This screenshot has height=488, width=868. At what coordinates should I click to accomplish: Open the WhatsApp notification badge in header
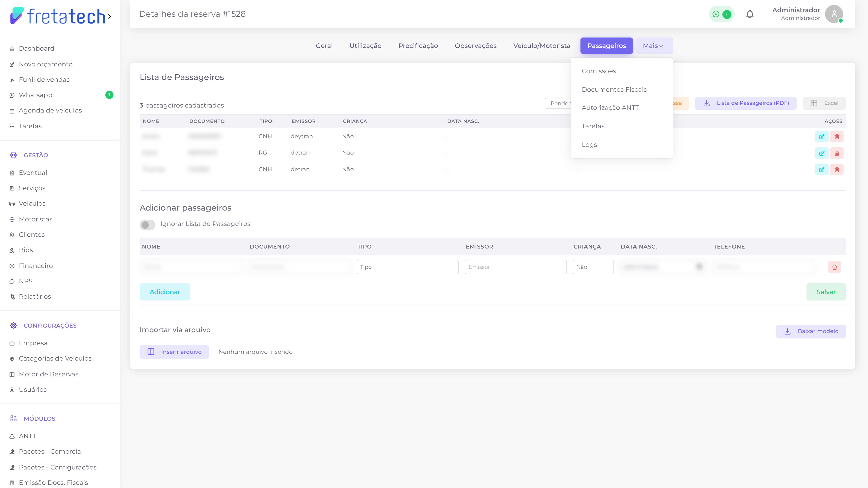click(x=721, y=14)
